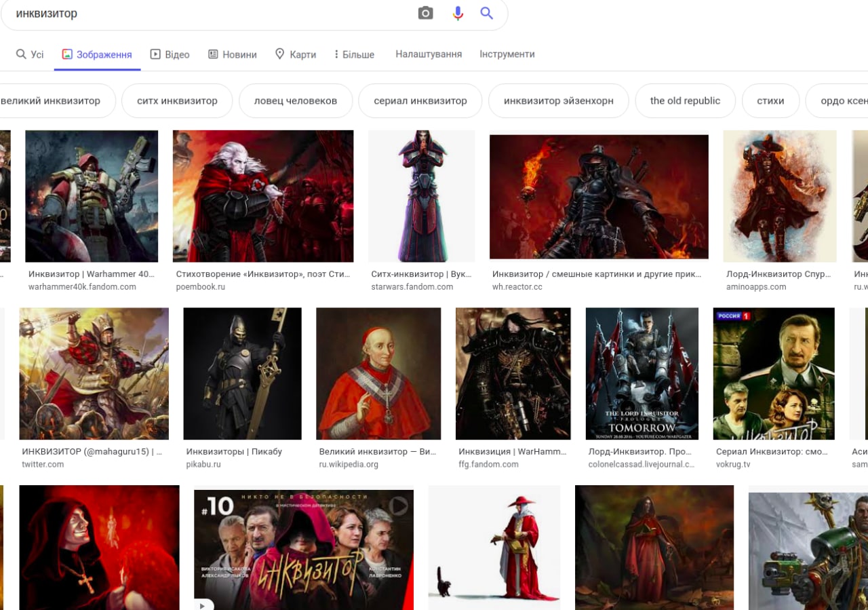Open the green armored gunner image
This screenshot has width=868, height=610.
coord(808,550)
